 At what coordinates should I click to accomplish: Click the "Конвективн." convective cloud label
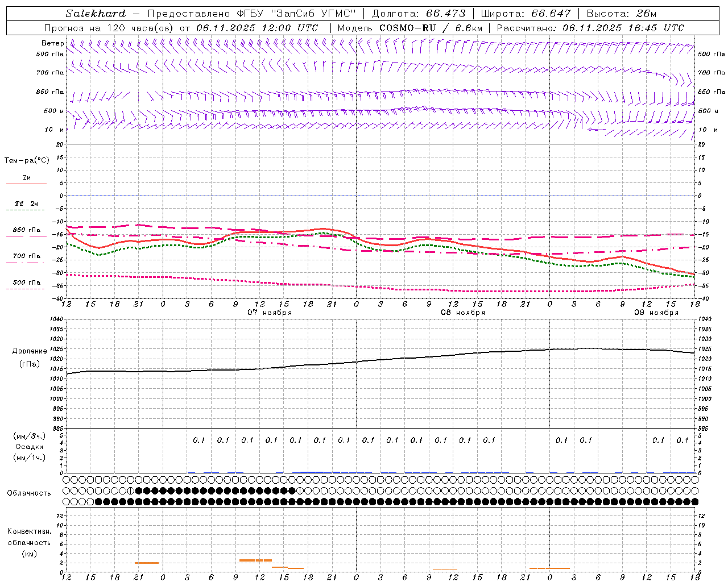30,531
